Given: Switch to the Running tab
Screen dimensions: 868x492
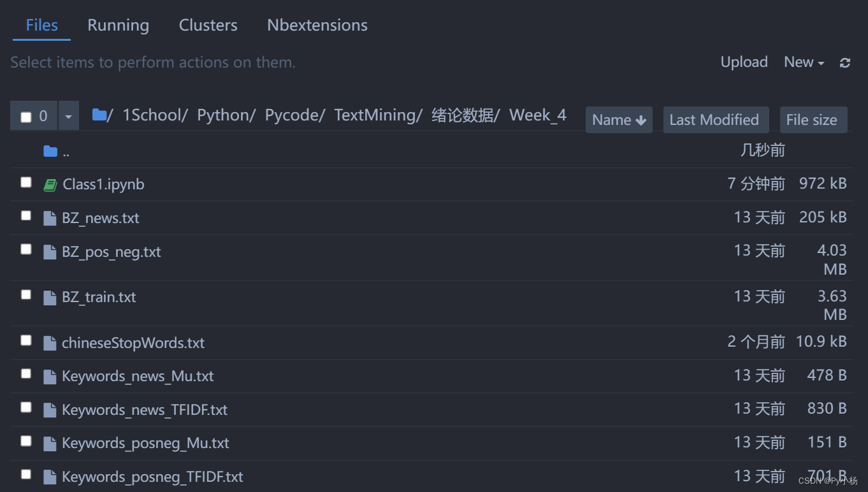Looking at the screenshot, I should click(x=118, y=25).
